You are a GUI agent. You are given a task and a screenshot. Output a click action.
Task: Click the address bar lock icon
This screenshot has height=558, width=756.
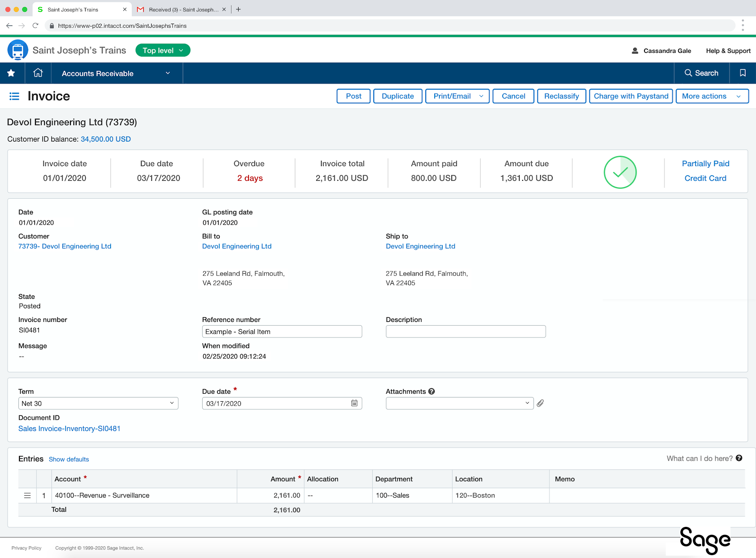pos(52,26)
